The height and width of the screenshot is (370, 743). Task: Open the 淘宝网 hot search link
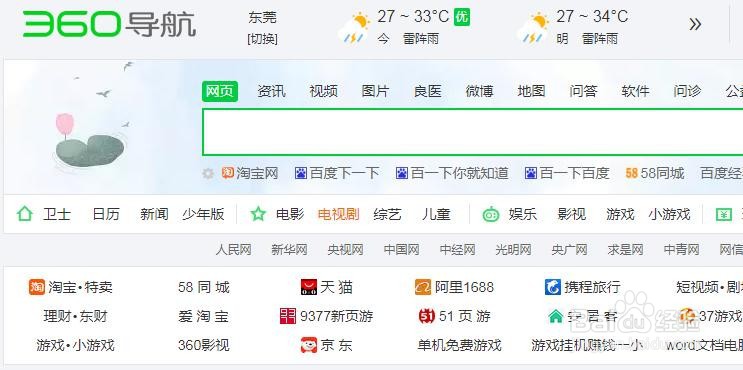tap(257, 173)
